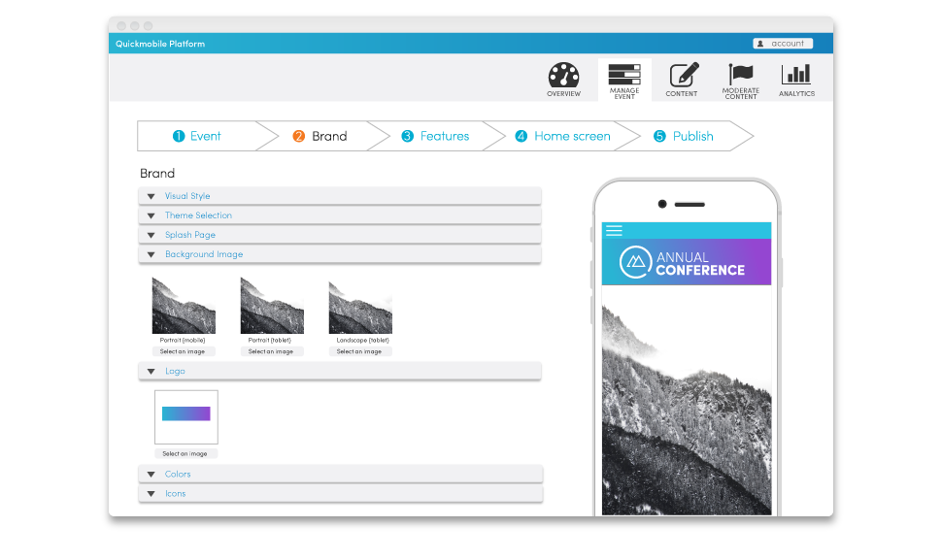The image size is (942, 560).
Task: Go to step 3 Features
Action: click(x=435, y=136)
